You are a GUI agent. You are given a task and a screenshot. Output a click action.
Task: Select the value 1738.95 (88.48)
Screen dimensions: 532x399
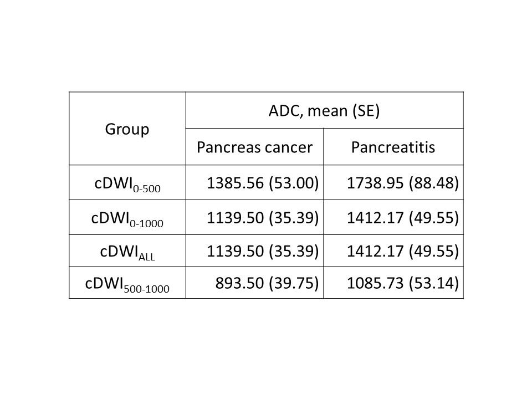(x=402, y=183)
